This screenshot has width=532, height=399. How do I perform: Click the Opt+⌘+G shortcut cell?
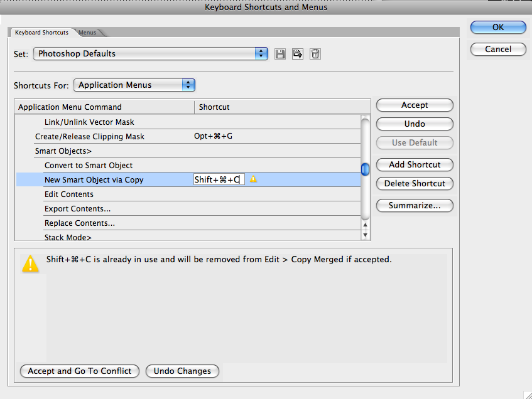click(213, 136)
